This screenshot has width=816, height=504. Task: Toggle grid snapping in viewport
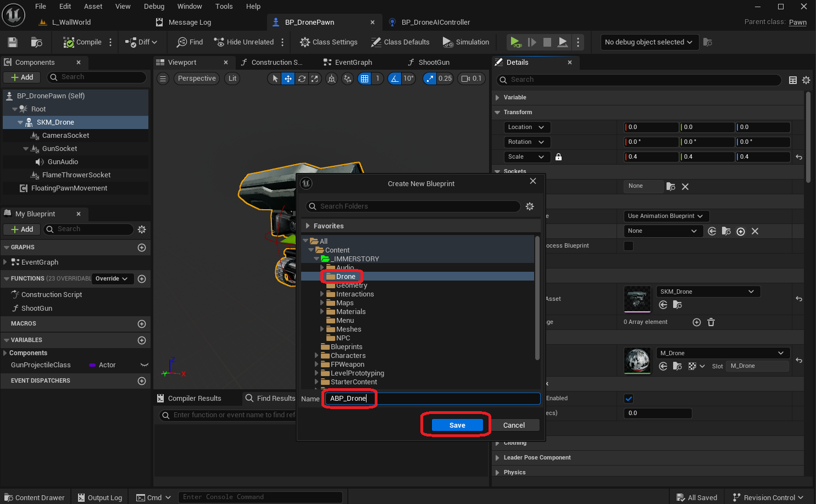pyautogui.click(x=364, y=79)
